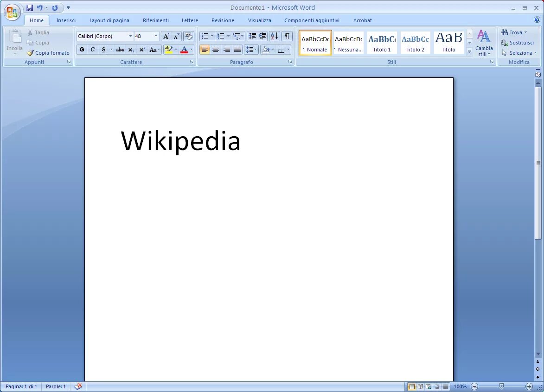Viewport: 544px width, 392px height.
Task: Align text left
Action: point(205,50)
